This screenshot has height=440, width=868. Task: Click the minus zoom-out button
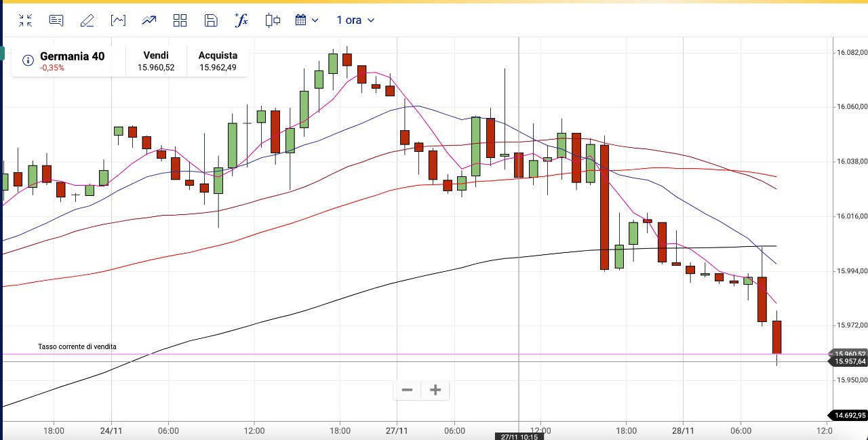point(408,390)
